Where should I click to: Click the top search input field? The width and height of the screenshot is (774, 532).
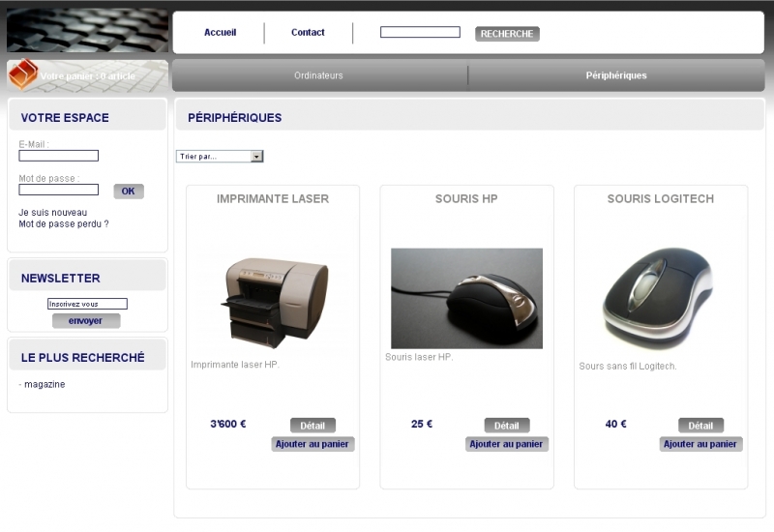click(420, 32)
